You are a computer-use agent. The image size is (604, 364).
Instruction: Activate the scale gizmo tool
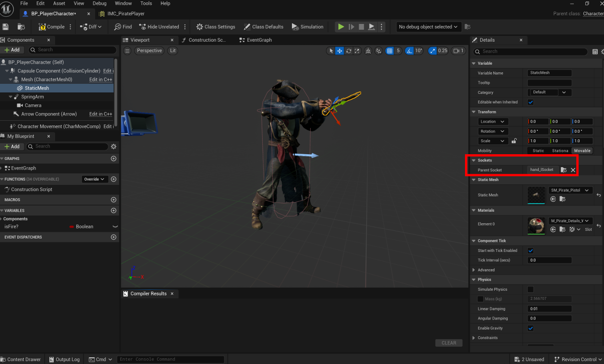[357, 51]
